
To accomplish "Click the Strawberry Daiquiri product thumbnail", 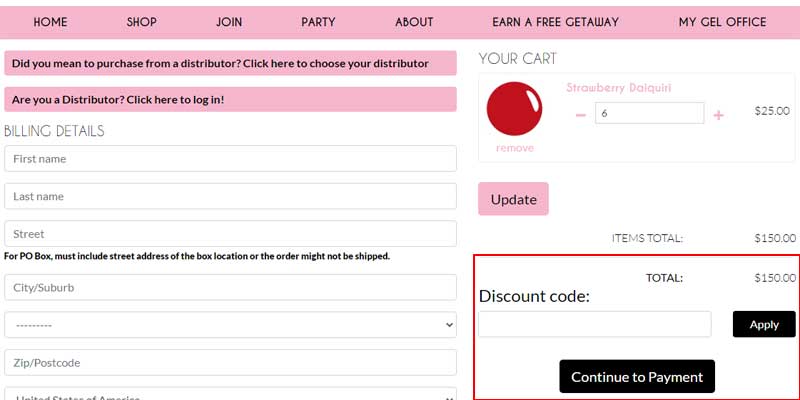I will point(514,108).
